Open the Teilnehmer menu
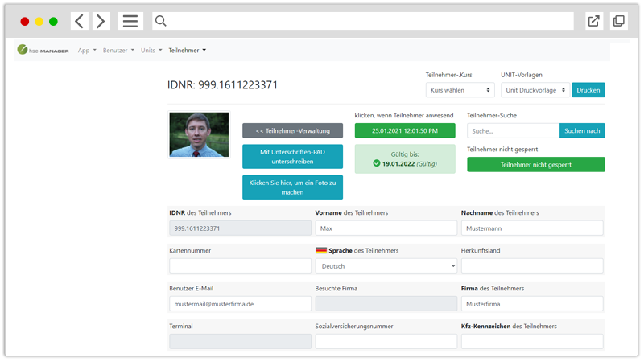Image resolution: width=644 pixels, height=362 pixels. coord(187,50)
